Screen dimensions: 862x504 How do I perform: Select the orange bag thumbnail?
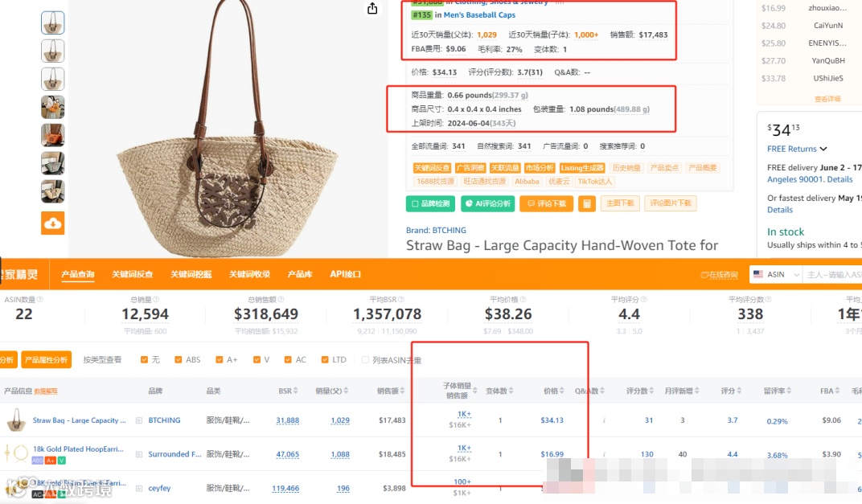[53, 135]
